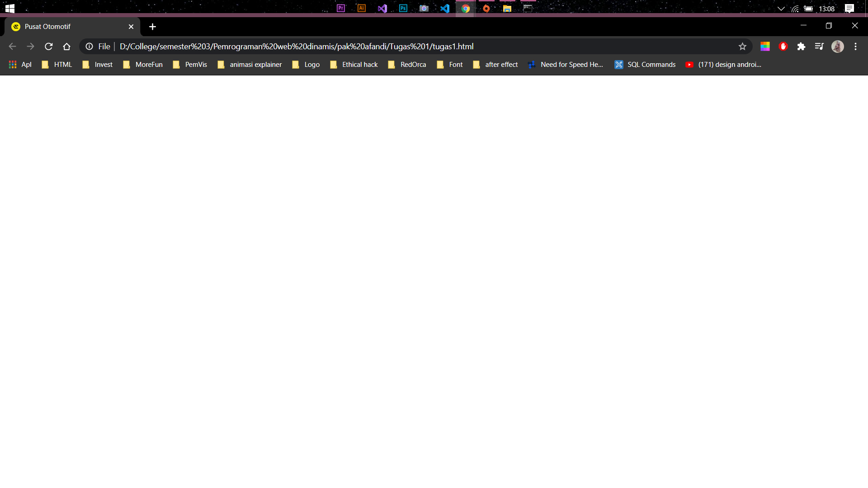Click the Home button icon
This screenshot has width=868, height=488.
pyautogui.click(x=67, y=47)
